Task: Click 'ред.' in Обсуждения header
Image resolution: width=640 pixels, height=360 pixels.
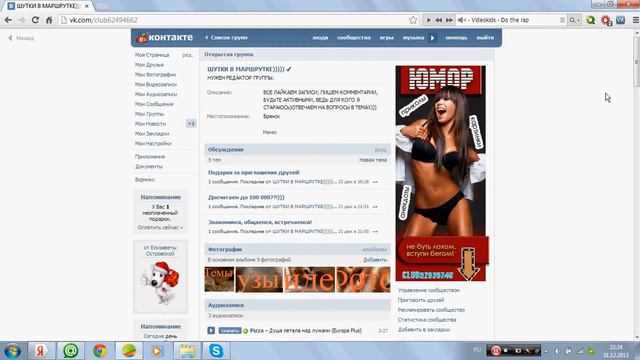Action: (380, 150)
